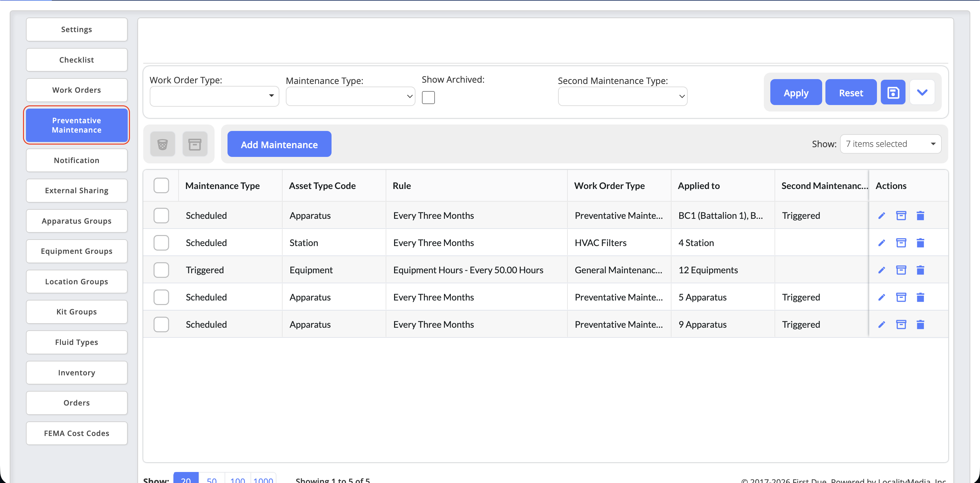Check the select-all header checkbox
This screenshot has width=980, height=483.
161,186
